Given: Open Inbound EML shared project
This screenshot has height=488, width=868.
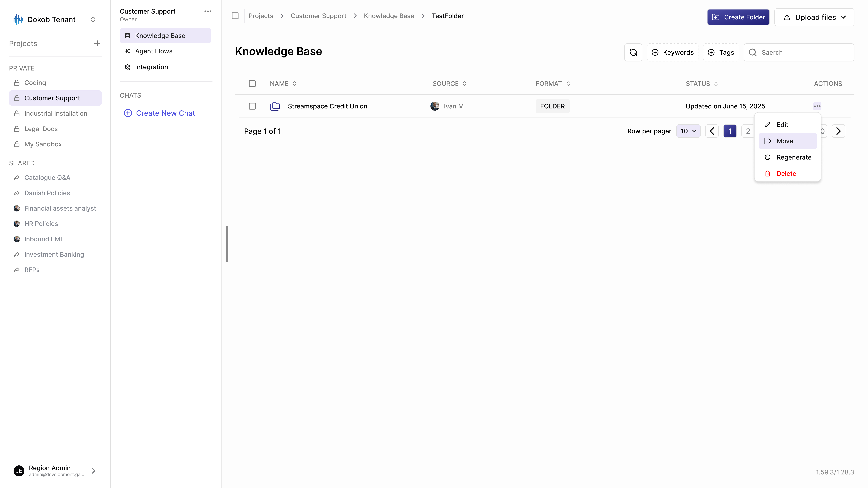Looking at the screenshot, I should [55, 239].
